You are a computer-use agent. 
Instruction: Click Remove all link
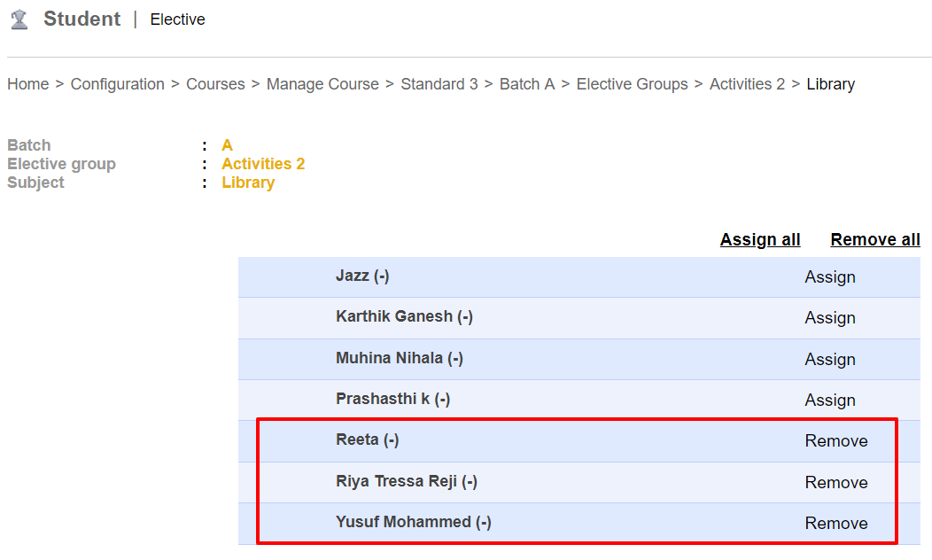pyautogui.click(x=875, y=239)
